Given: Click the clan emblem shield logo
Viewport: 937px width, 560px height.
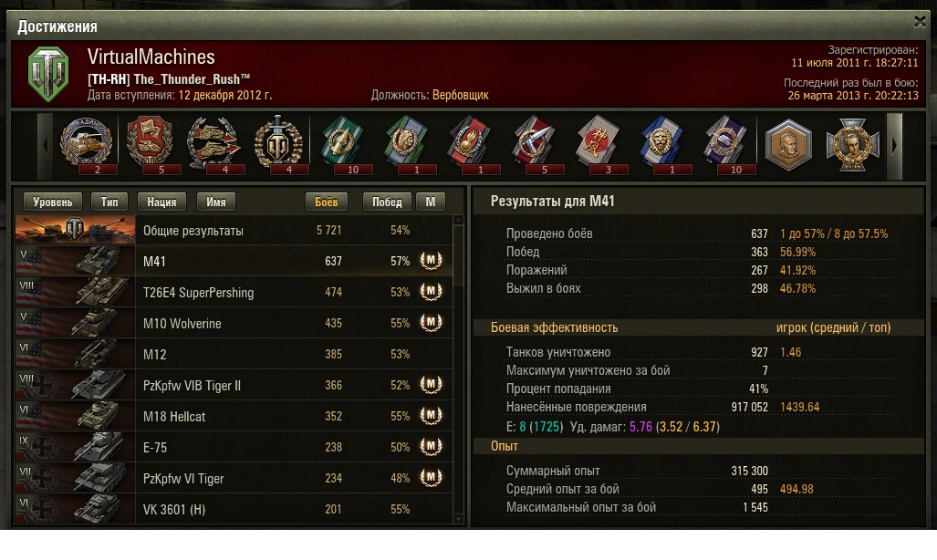Looking at the screenshot, I should click(48, 74).
